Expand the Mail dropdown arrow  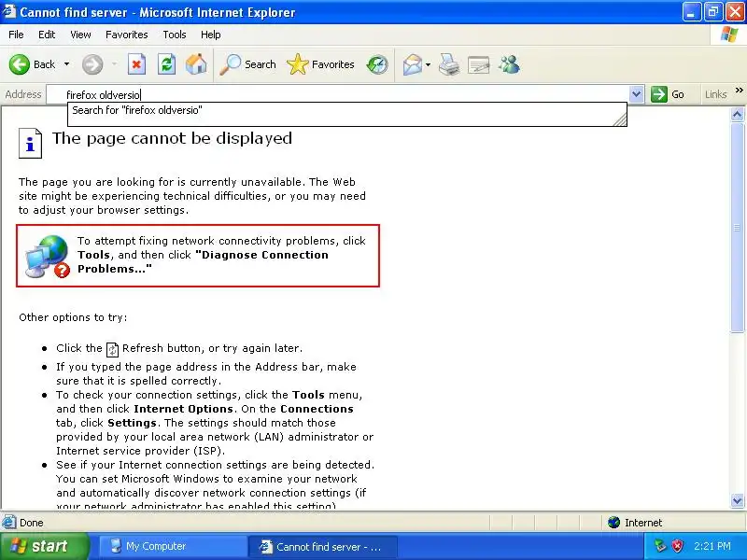coord(428,64)
